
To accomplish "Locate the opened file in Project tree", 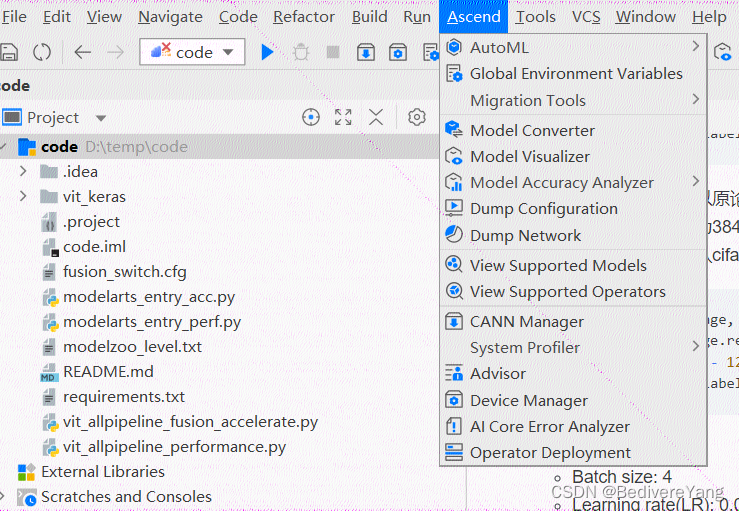I will tap(311, 117).
